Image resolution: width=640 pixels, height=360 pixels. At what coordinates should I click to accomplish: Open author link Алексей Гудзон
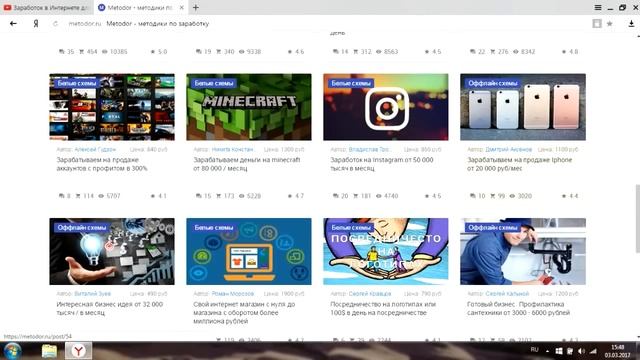tap(95, 149)
